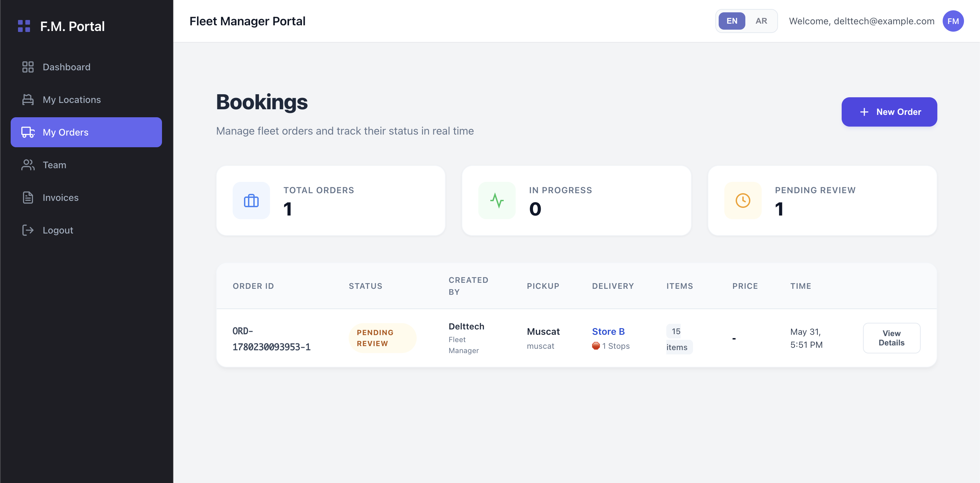Click the My Orders truck icon
The width and height of the screenshot is (980, 483).
(x=28, y=132)
